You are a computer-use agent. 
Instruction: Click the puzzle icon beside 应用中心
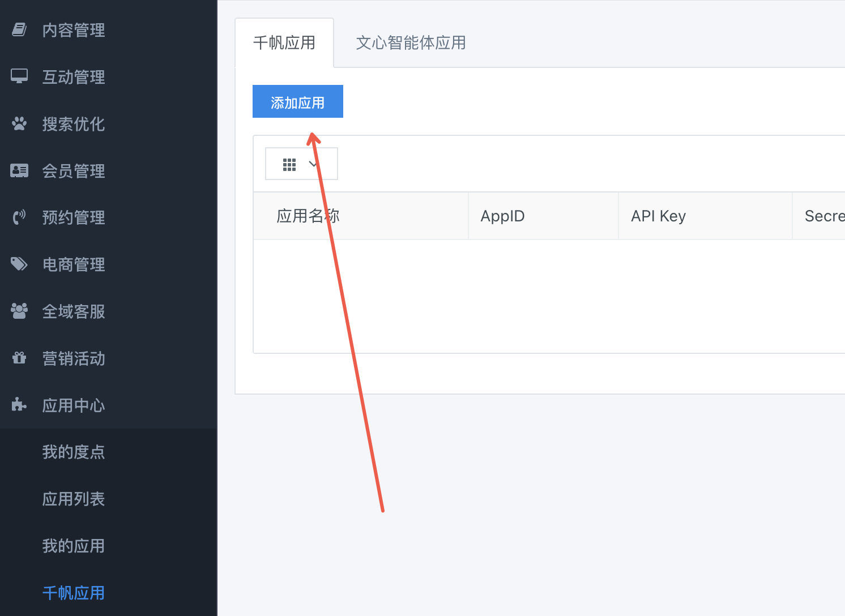(x=19, y=405)
